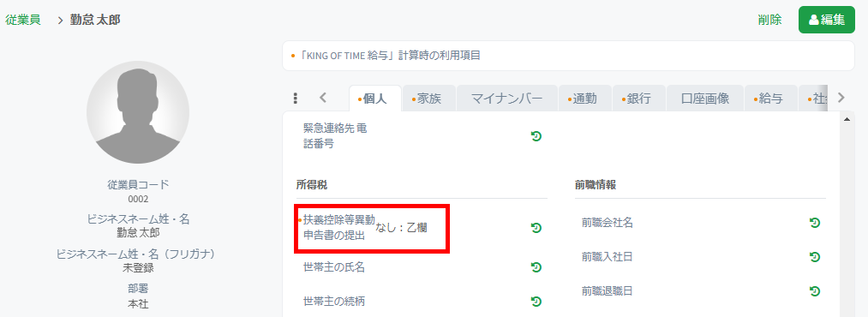The height and width of the screenshot is (317, 868).
Task: Open the three-dot tab options menu
Action: [295, 98]
